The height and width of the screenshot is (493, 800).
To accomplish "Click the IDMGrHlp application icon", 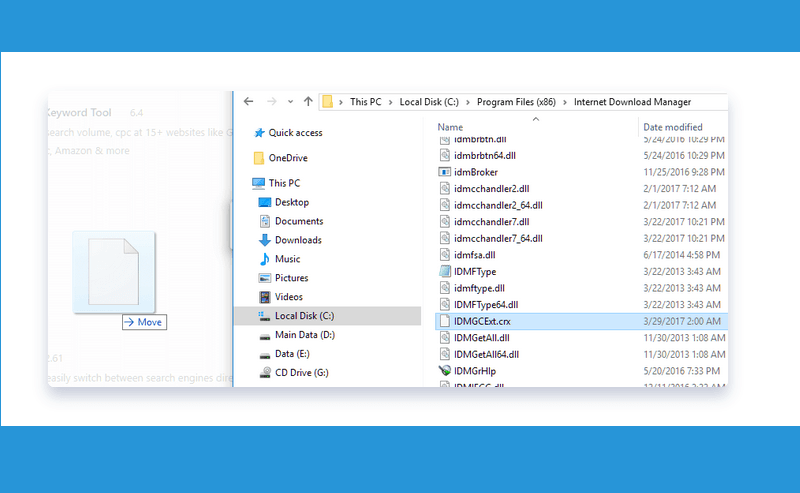I will (444, 371).
